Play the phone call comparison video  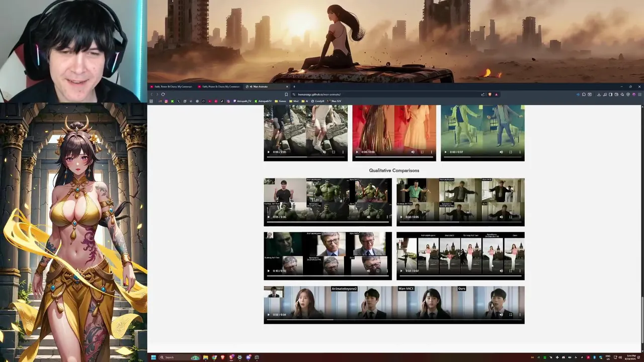pos(268,315)
